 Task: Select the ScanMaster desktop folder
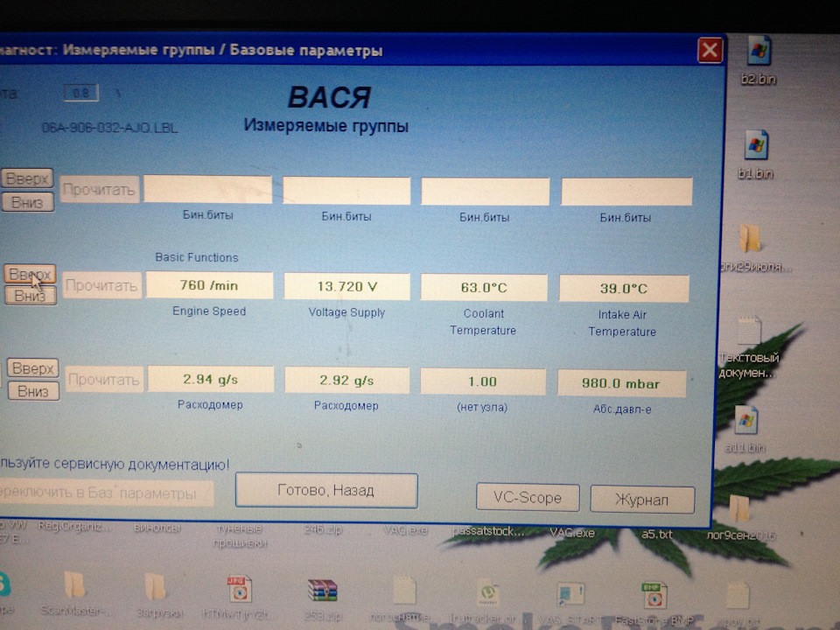tap(73, 585)
